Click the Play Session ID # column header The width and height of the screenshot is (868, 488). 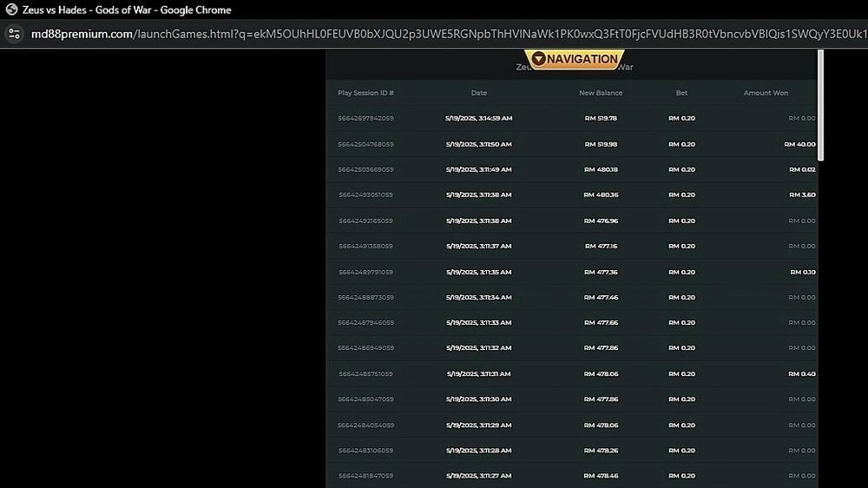365,93
